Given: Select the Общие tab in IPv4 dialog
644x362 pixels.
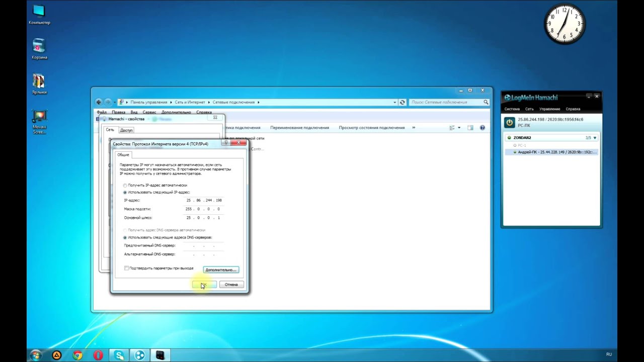Looking at the screenshot, I should tap(123, 155).
